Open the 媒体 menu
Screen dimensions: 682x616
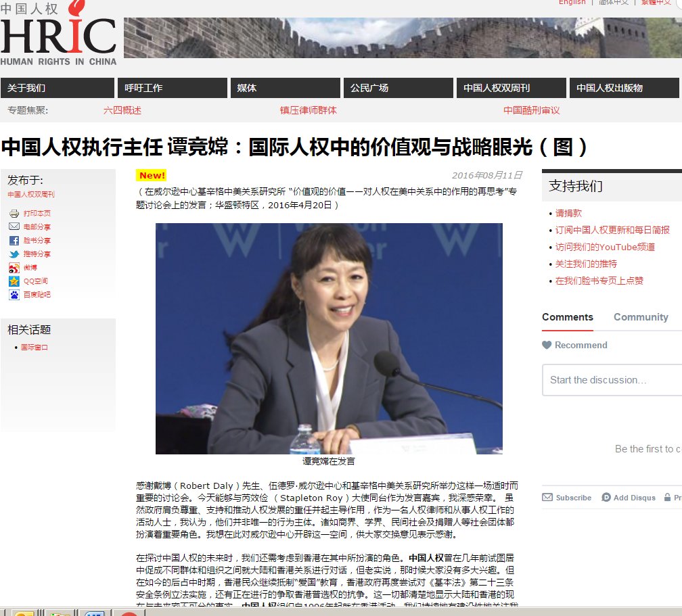point(286,88)
